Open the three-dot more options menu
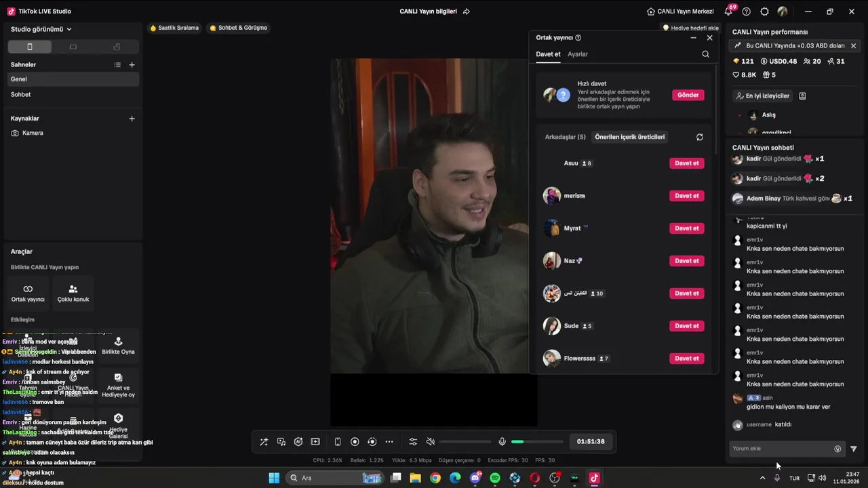Viewport: 868px width, 488px height. (389, 442)
